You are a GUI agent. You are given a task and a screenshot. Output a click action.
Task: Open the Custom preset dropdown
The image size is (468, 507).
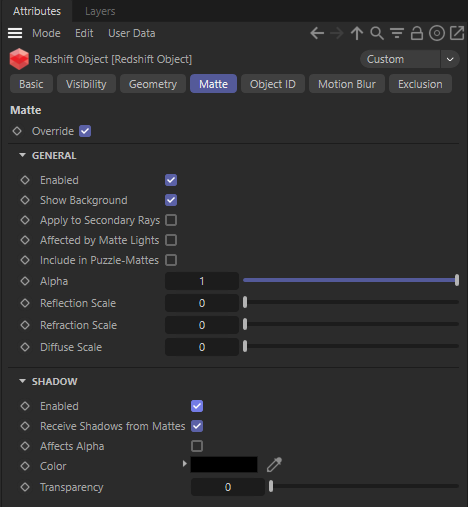point(410,59)
